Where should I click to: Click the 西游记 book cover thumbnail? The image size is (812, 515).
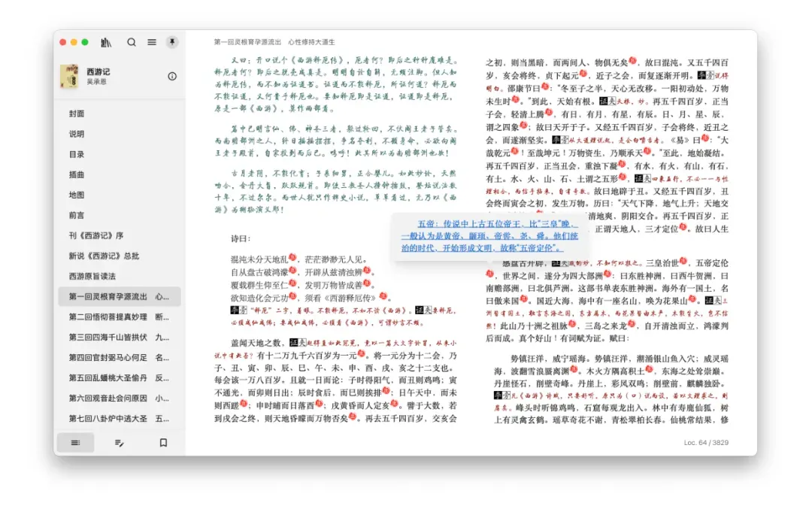coord(69,76)
